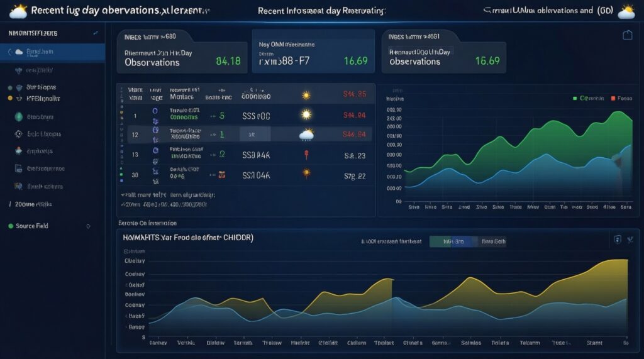
Task: Click the right segmented button in the bottom chart header
Action: click(492, 241)
